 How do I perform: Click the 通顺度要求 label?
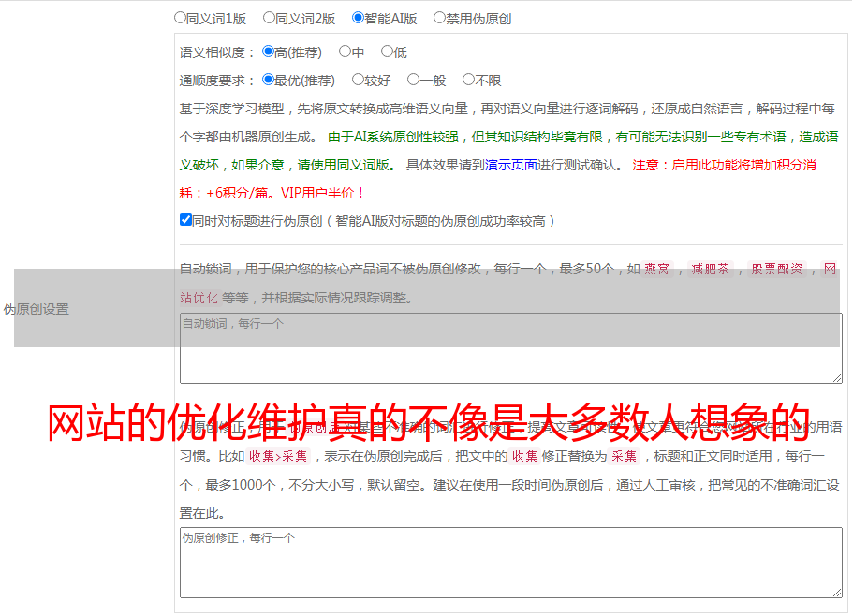217,81
